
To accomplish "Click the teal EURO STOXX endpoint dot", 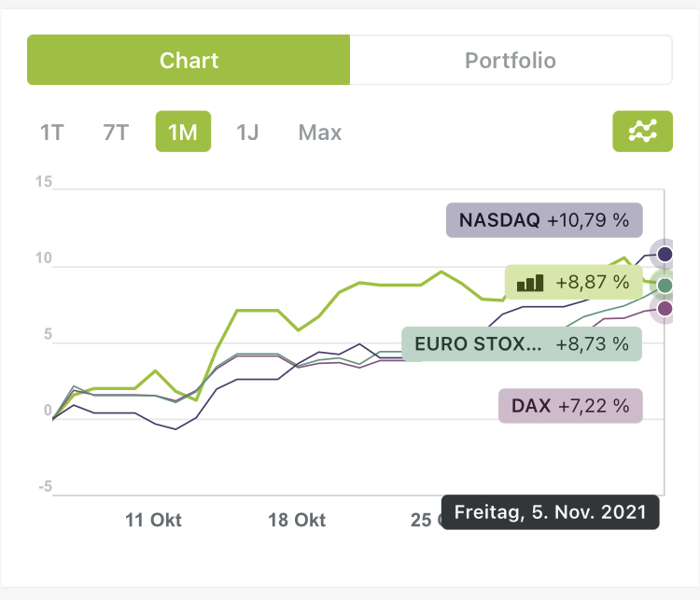I will coord(665,286).
